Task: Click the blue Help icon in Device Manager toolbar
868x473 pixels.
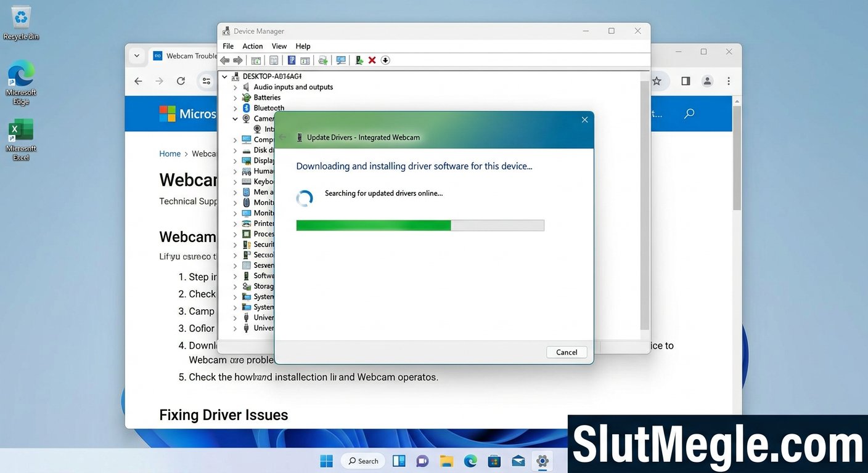Action: click(x=292, y=60)
